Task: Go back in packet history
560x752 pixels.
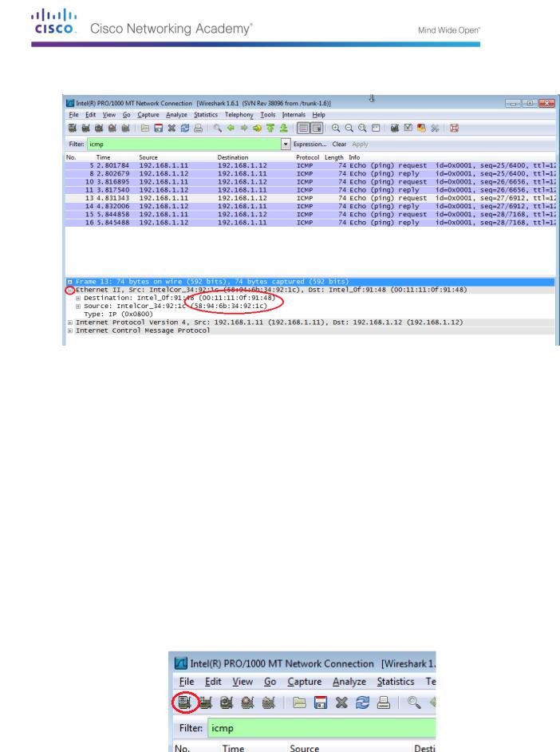Action: 231,128
